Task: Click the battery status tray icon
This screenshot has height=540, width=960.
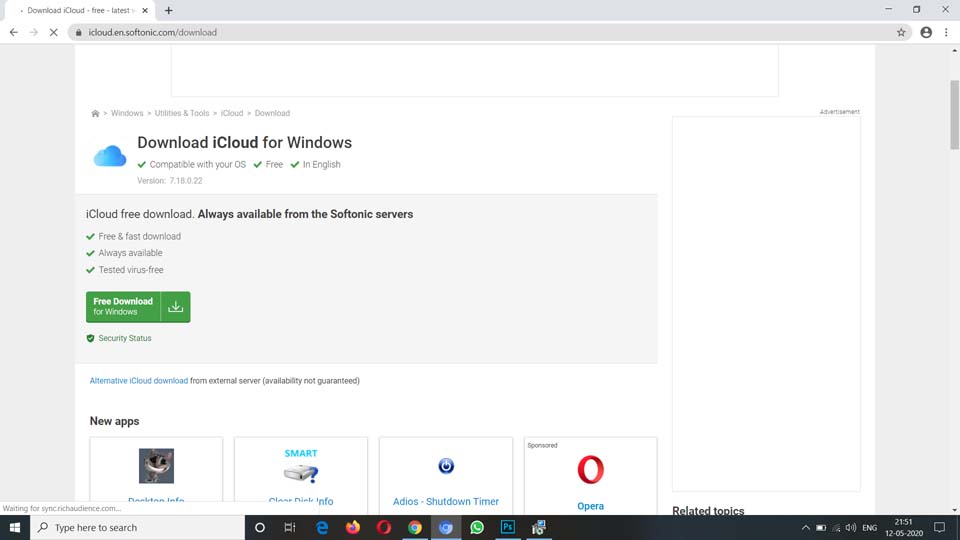Action: [821, 528]
